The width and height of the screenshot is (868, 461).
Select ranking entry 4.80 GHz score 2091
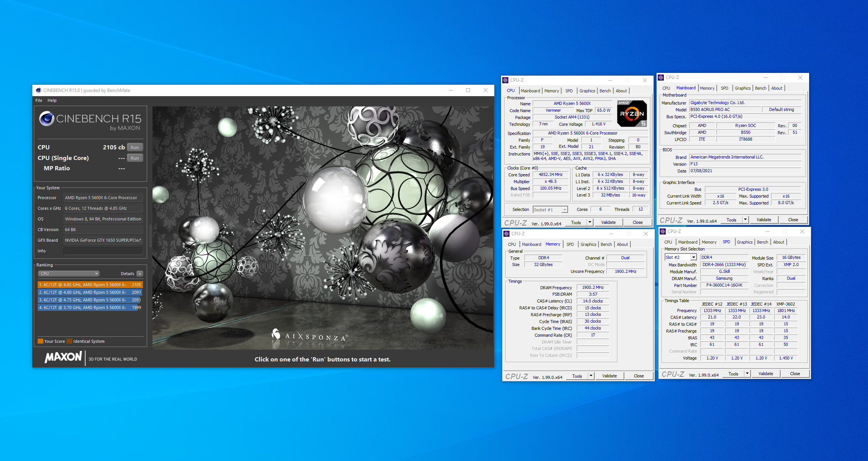click(90, 292)
